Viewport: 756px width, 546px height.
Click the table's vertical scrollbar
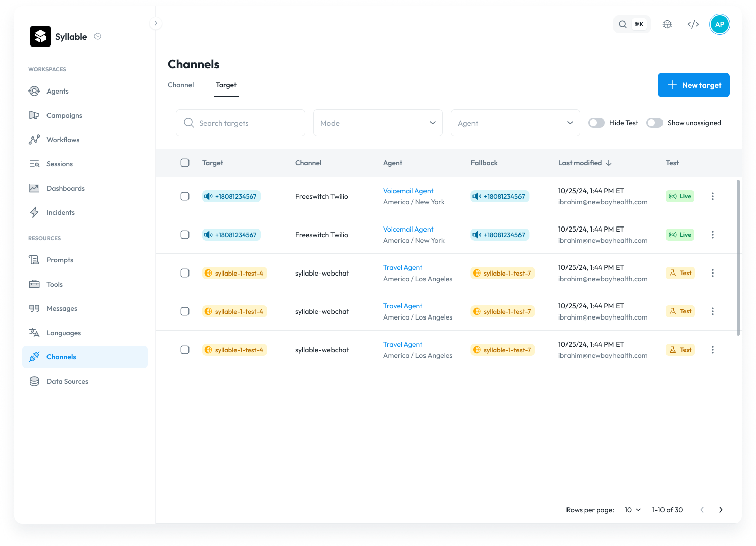[x=738, y=258]
